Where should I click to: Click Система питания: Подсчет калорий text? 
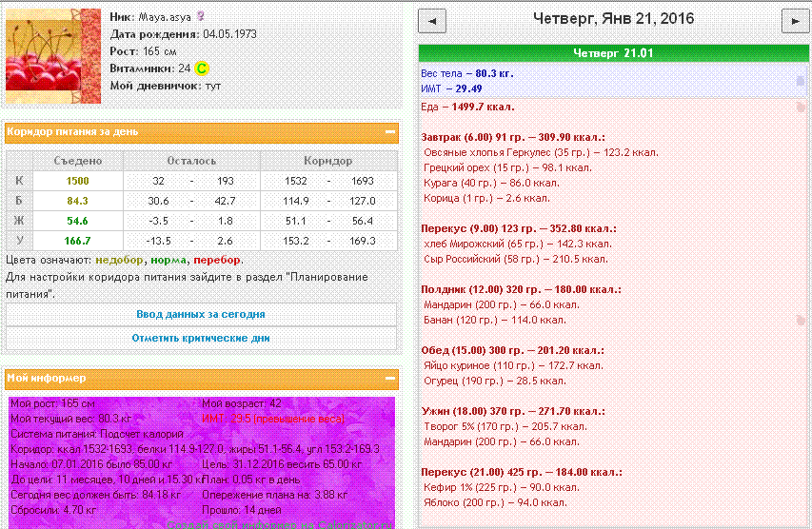pos(97,434)
